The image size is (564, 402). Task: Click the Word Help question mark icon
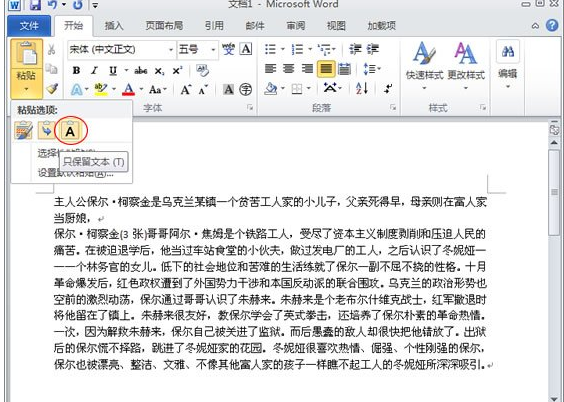(x=552, y=26)
